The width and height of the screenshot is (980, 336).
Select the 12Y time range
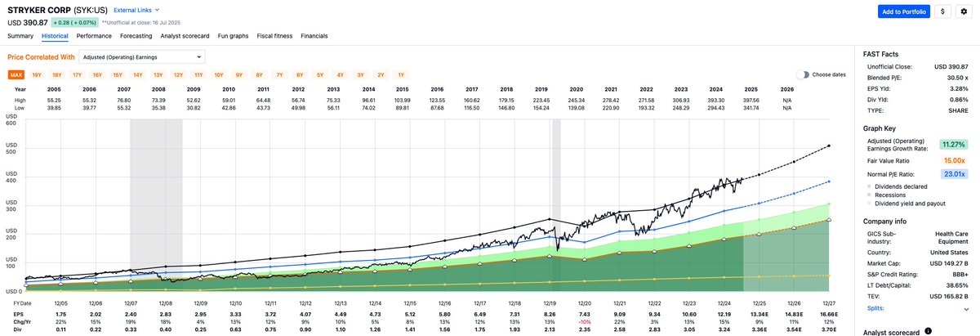[178, 74]
